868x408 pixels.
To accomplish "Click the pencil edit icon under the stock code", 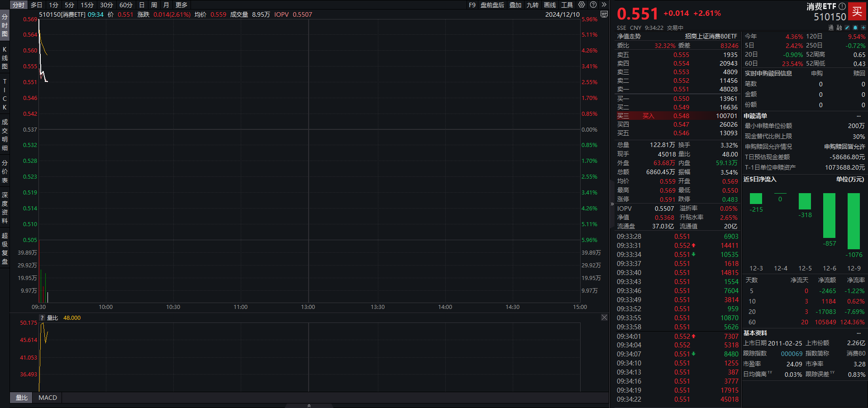I will tap(847, 28).
